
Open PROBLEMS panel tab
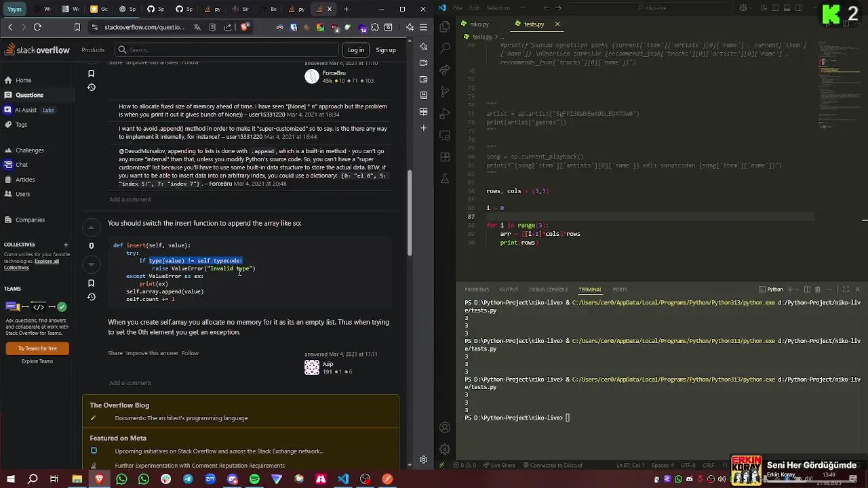pos(477,289)
